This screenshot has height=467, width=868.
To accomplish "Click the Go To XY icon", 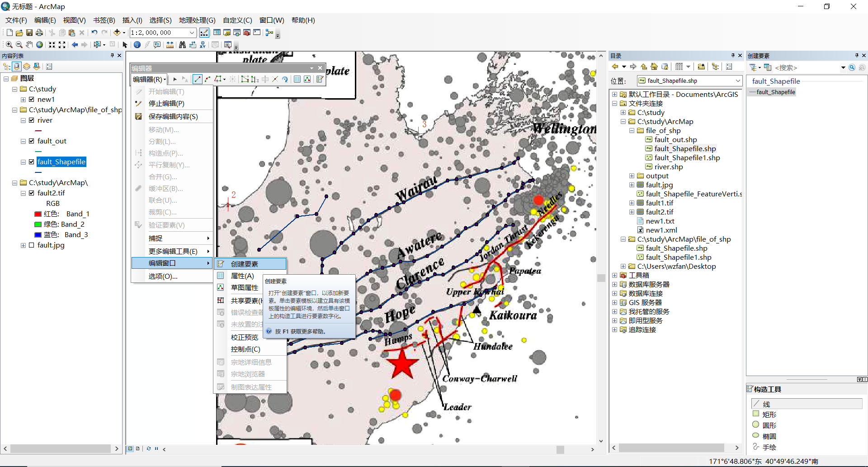I will [203, 45].
